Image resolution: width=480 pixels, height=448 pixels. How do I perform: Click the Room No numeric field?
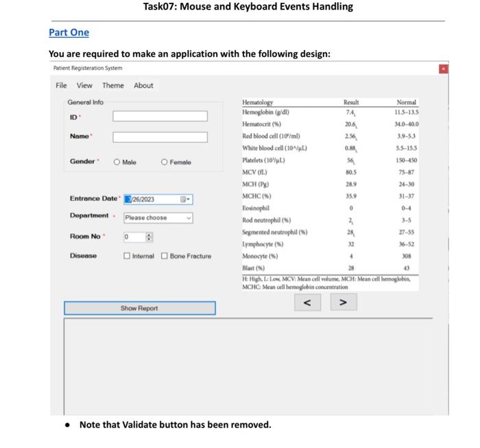[x=134, y=237]
